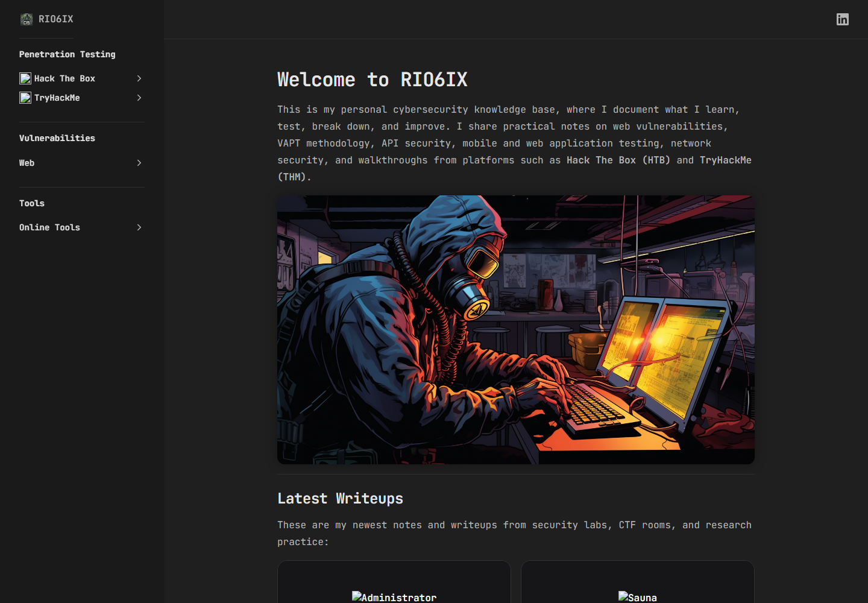
Task: Click the 'These are my newest notes' paragraph
Action: (x=515, y=534)
